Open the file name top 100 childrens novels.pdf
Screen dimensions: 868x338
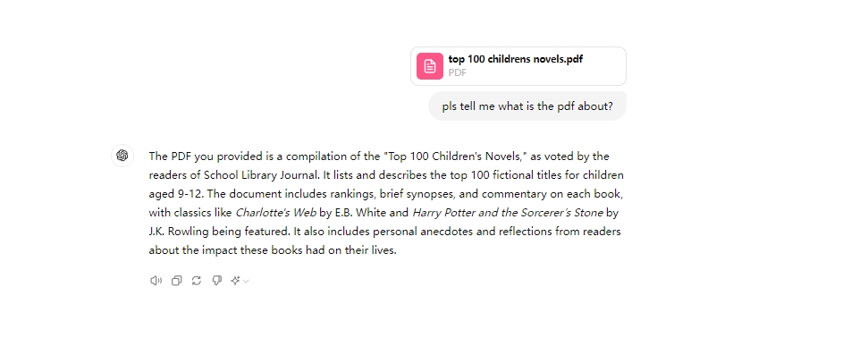pyautogui.click(x=516, y=59)
